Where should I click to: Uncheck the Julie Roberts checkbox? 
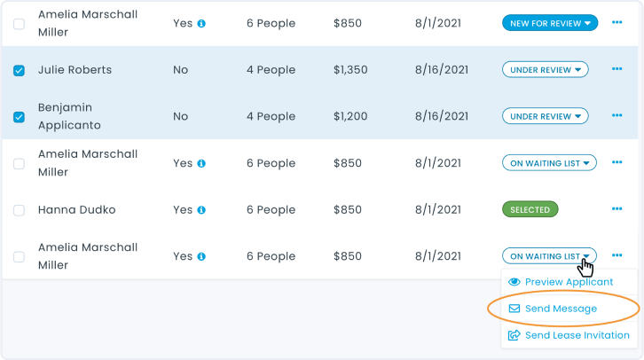point(19,70)
